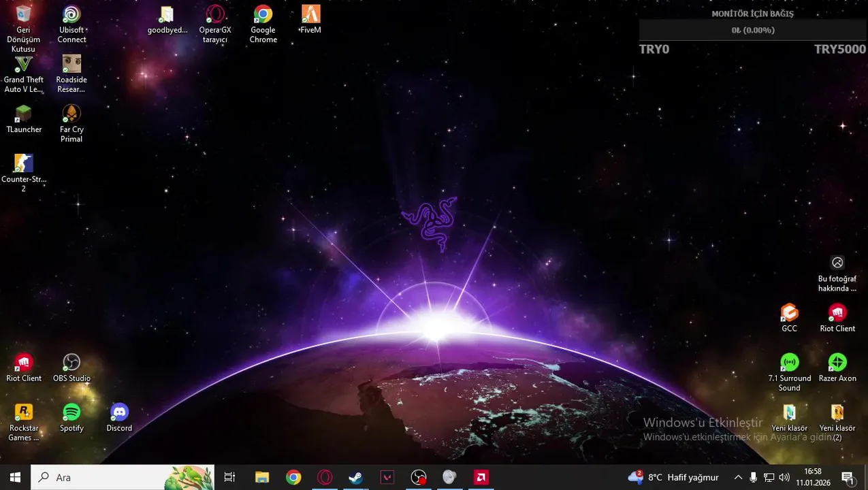The width and height of the screenshot is (868, 490).
Task: Click the TRY5000 goal label
Action: (x=840, y=49)
